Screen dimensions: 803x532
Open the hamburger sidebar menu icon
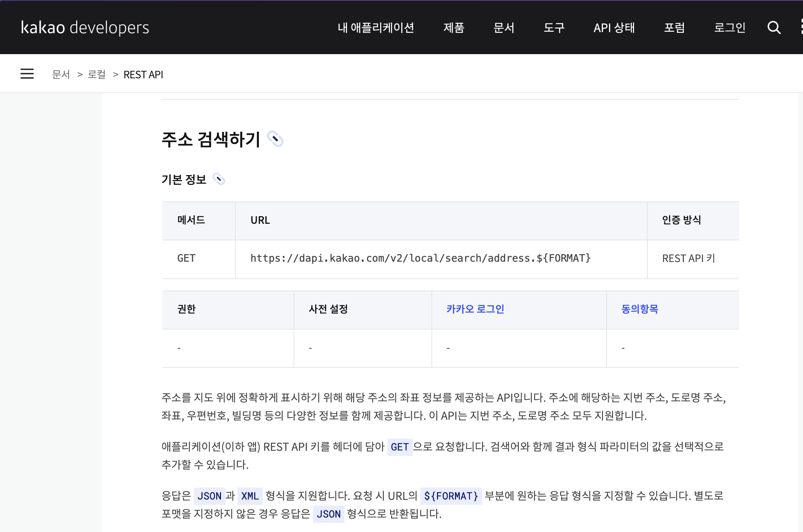click(27, 74)
